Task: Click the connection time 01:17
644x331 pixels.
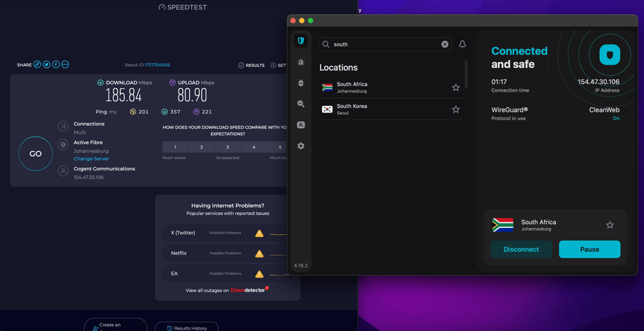Action: (x=499, y=82)
